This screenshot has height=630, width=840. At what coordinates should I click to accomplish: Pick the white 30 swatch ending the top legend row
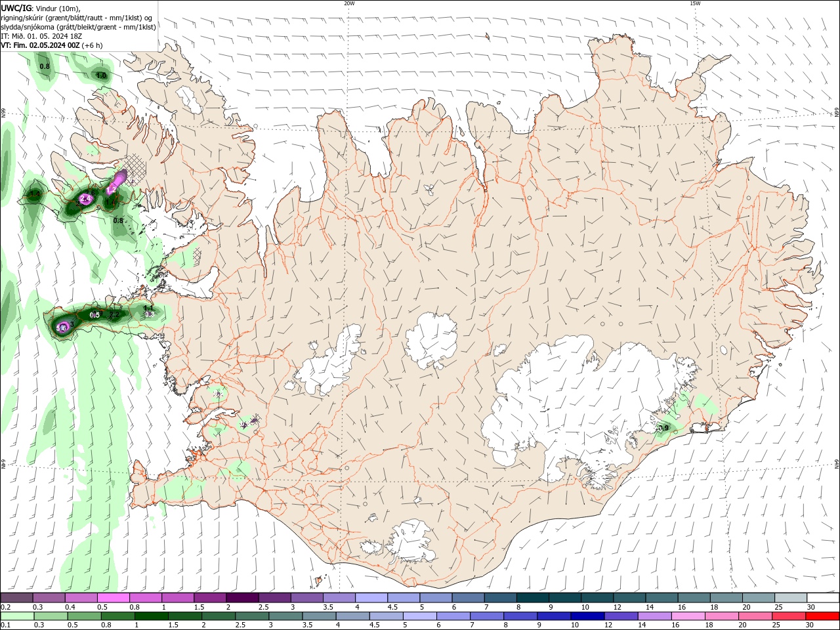[x=823, y=598]
